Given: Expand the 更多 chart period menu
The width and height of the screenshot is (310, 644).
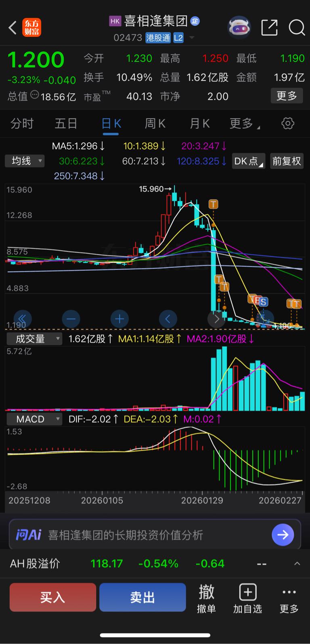Looking at the screenshot, I should pyautogui.click(x=244, y=124).
